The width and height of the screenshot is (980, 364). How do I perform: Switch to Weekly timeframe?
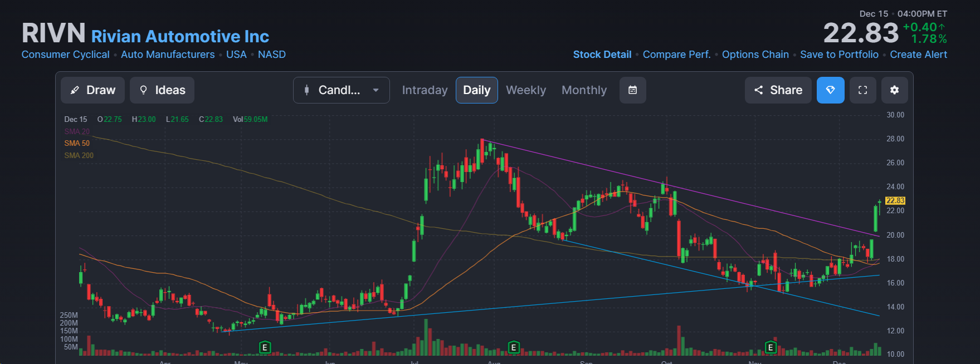click(x=526, y=90)
